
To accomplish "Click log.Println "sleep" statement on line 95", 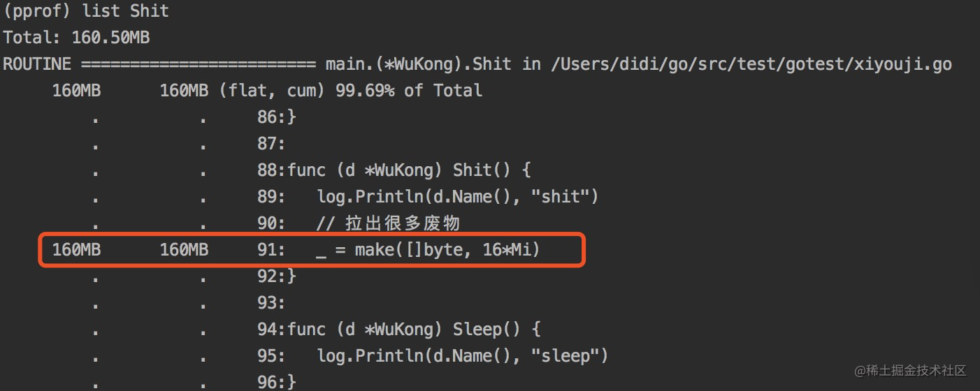I will (463, 356).
